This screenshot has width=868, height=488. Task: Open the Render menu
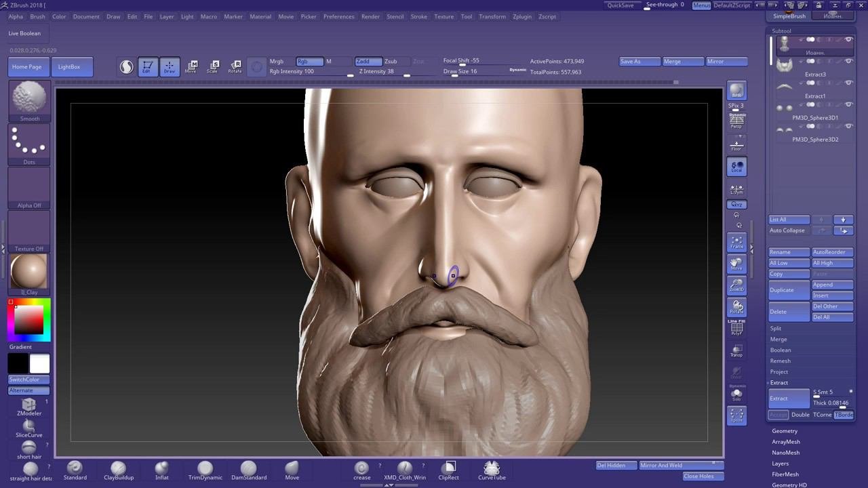pyautogui.click(x=370, y=16)
